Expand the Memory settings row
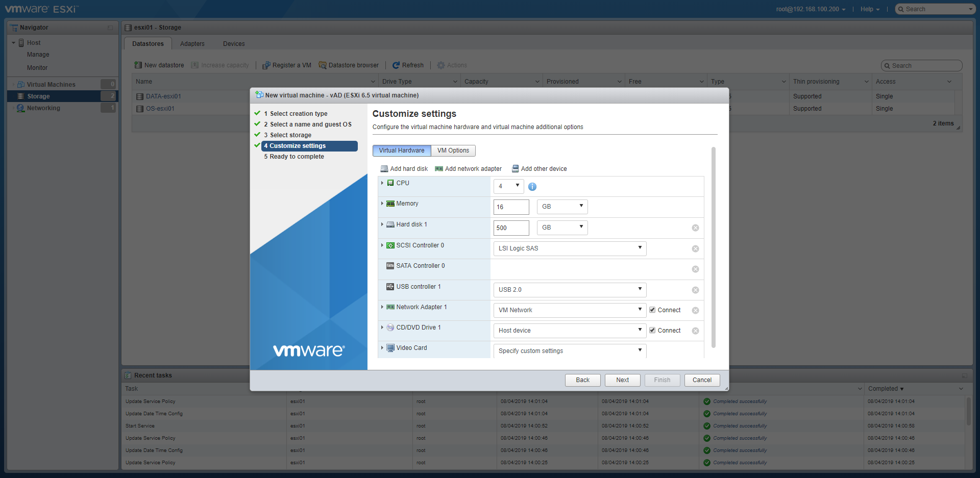Screen dimensions: 980x478 point(382,204)
